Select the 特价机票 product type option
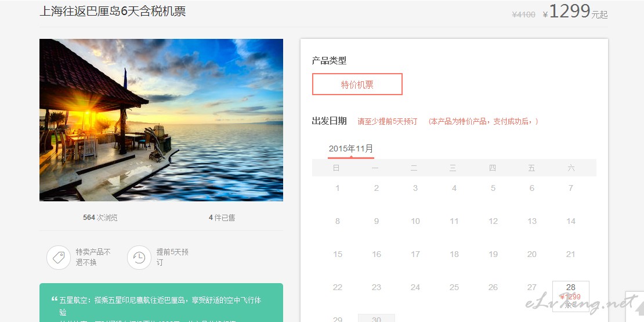 click(357, 84)
